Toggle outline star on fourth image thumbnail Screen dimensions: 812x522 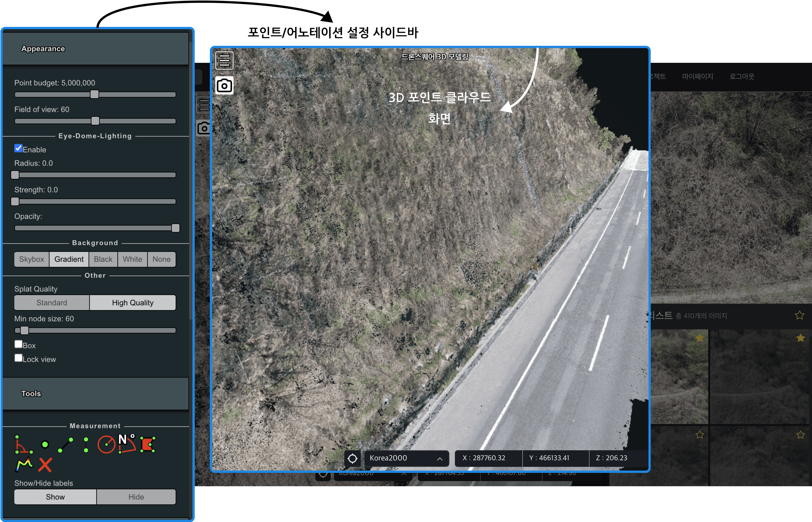800,434
